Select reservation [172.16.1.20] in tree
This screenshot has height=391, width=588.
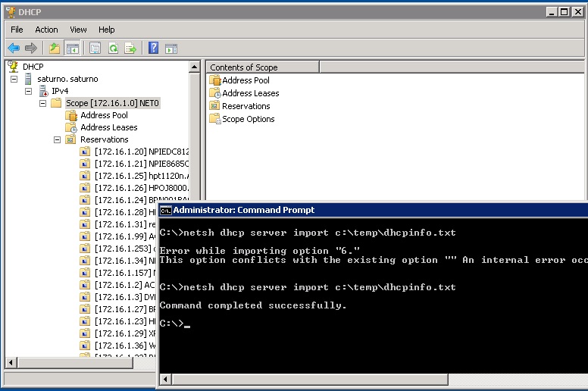point(141,152)
